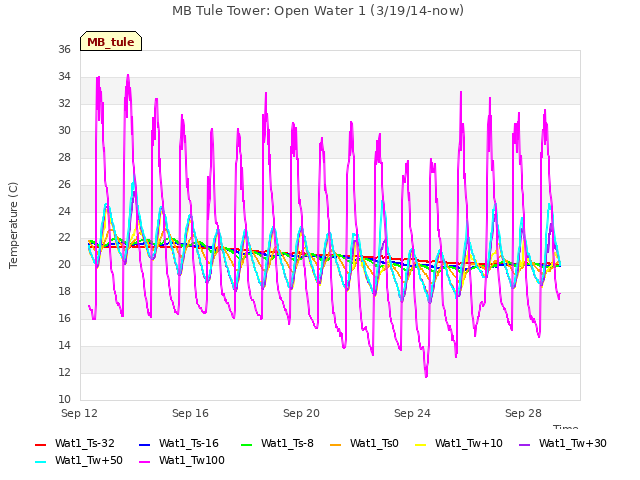Click the Sep 12 x-axis tick label
640x480 pixels.
point(79,413)
